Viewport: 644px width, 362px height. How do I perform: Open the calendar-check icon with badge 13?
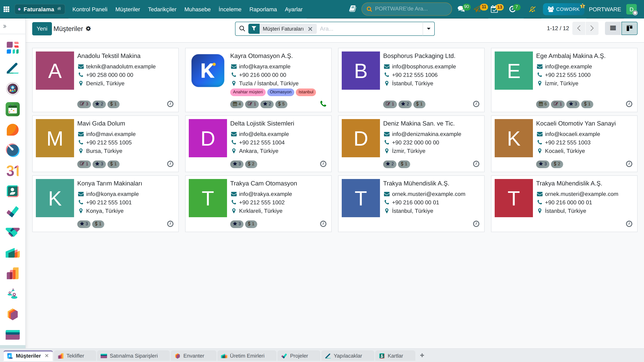[x=494, y=9]
